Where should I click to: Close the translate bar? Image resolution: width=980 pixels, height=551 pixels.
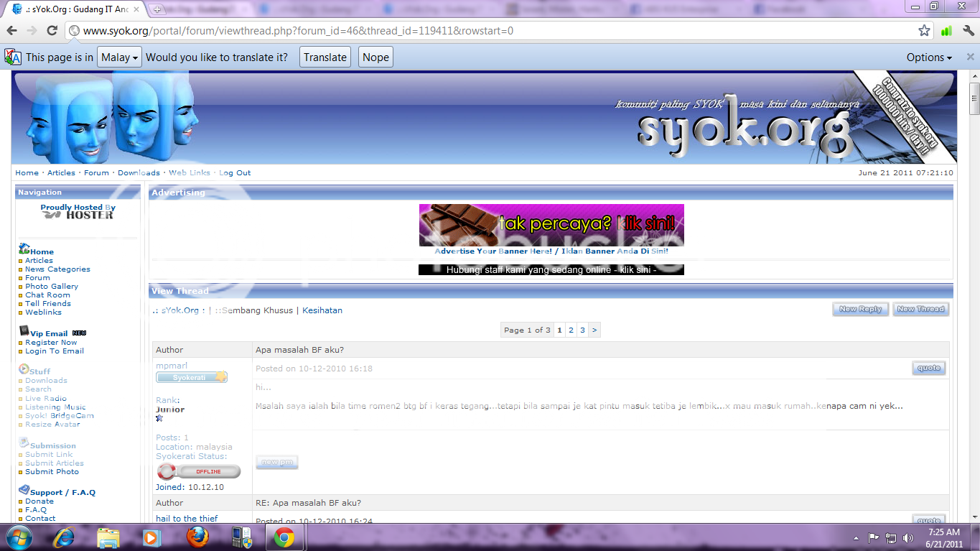pyautogui.click(x=970, y=57)
